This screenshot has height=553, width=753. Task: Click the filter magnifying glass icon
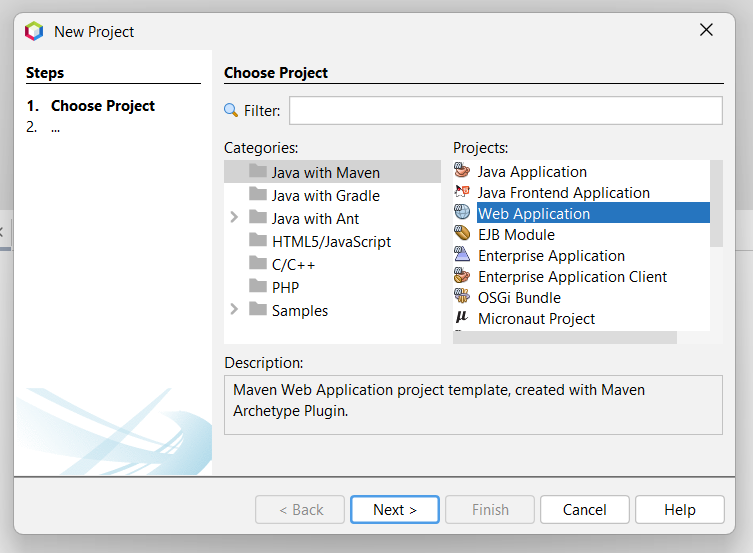point(231,110)
